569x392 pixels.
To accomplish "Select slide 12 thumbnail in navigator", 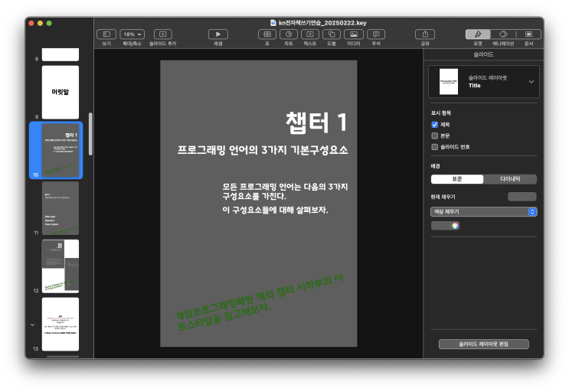I will [x=60, y=266].
